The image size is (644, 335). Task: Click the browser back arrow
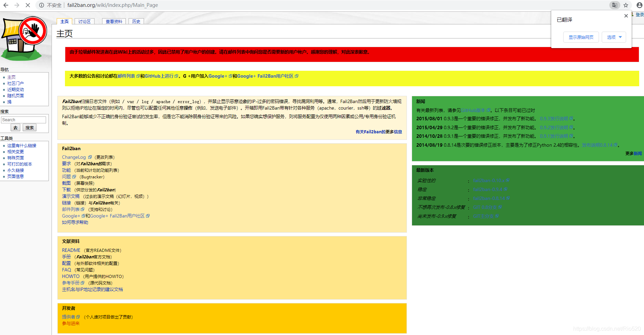[x=6, y=5]
